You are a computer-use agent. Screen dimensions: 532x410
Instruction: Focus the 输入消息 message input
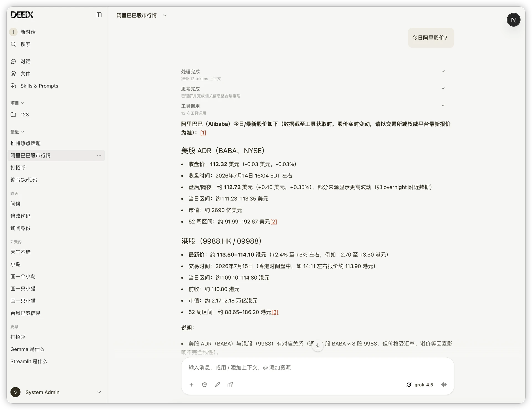(x=318, y=368)
